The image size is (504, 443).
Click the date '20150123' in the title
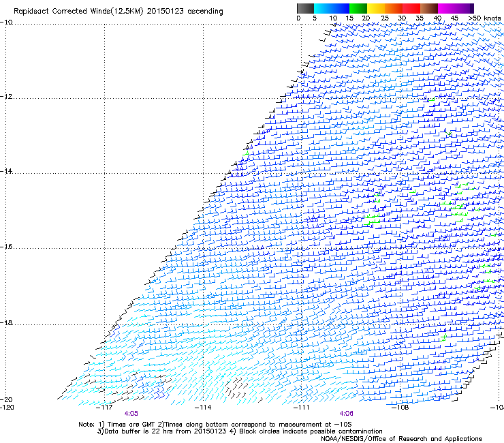coord(166,11)
